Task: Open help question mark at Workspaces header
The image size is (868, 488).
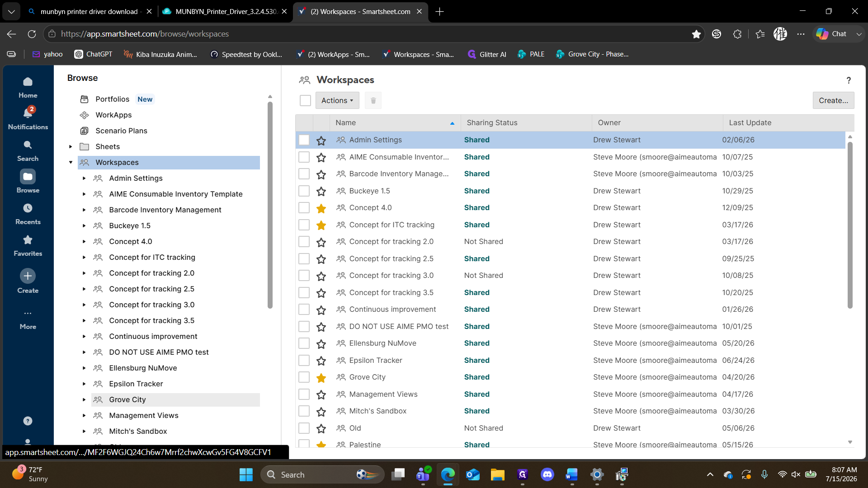Action: click(x=849, y=80)
